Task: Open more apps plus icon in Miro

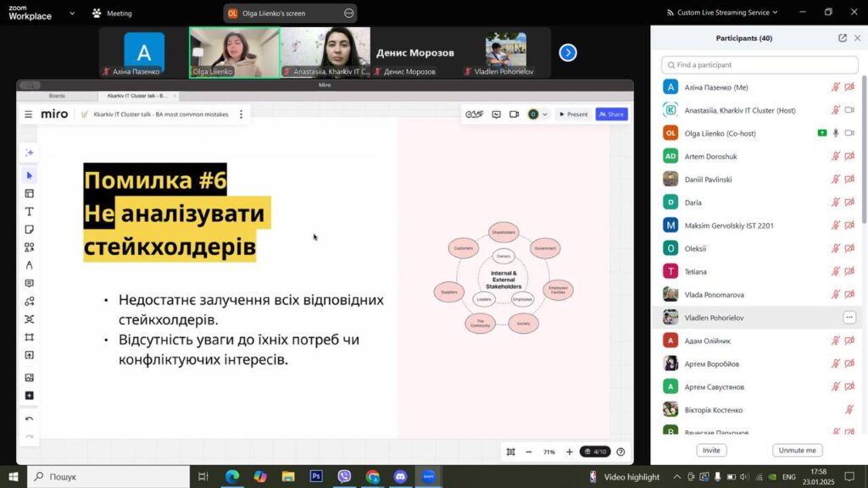Action: coord(30,396)
